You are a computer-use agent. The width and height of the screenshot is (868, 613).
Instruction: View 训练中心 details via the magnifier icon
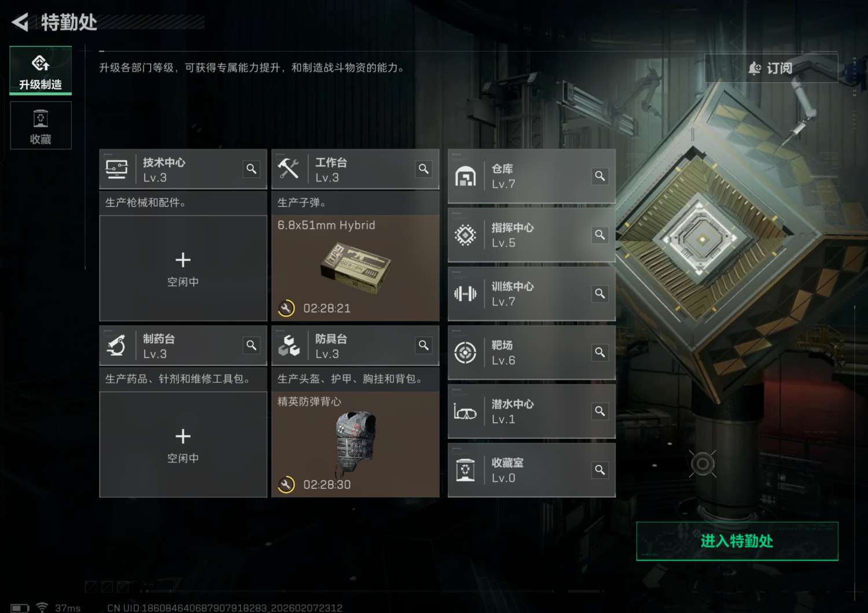600,294
